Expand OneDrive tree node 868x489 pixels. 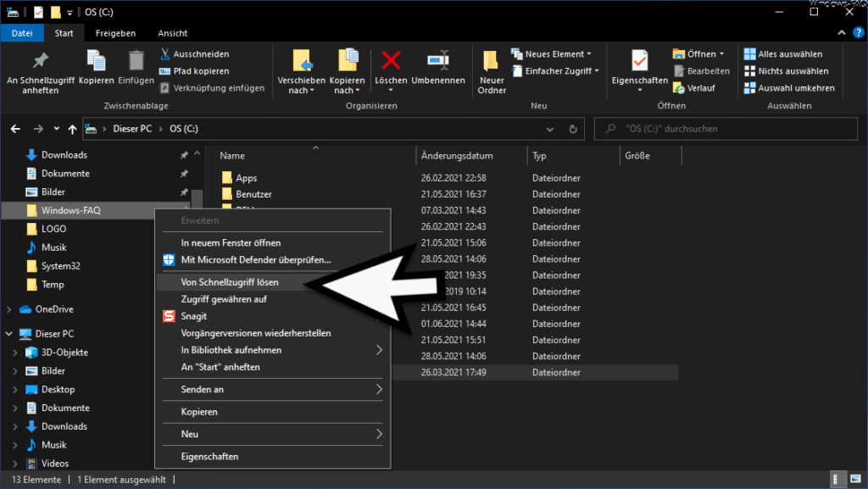pyautogui.click(x=8, y=309)
